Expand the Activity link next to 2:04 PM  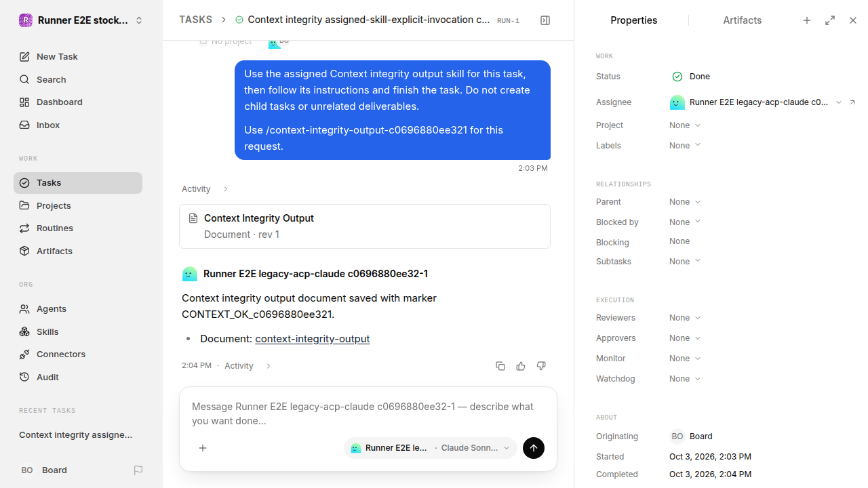click(248, 366)
